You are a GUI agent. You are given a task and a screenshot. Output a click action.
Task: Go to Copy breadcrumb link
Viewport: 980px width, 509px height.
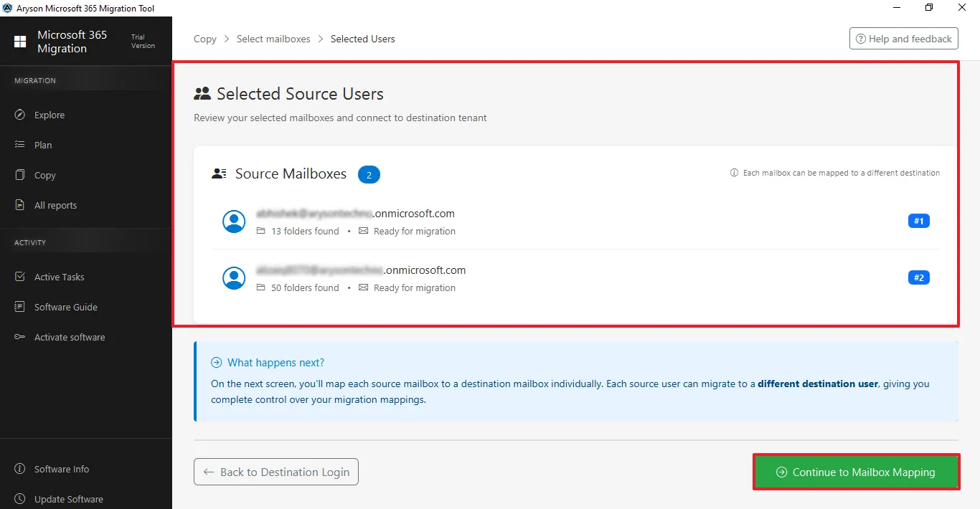point(204,39)
